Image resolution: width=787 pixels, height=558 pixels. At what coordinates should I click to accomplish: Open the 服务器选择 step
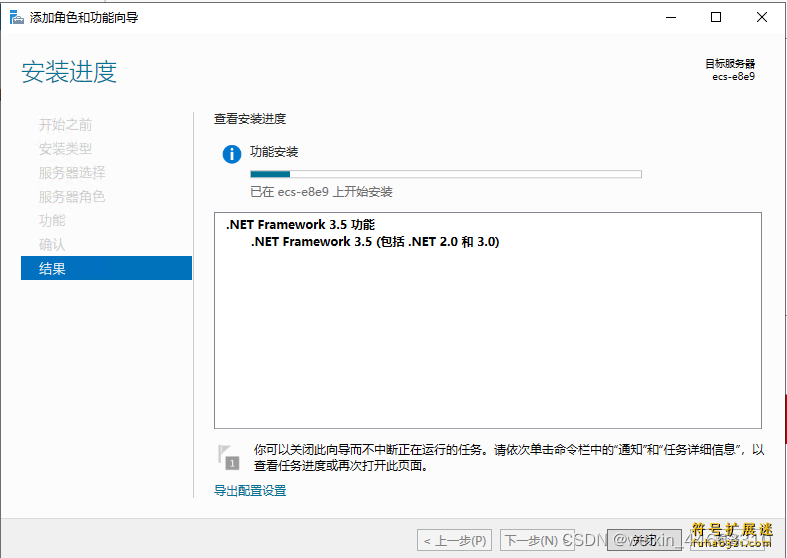[x=71, y=173]
